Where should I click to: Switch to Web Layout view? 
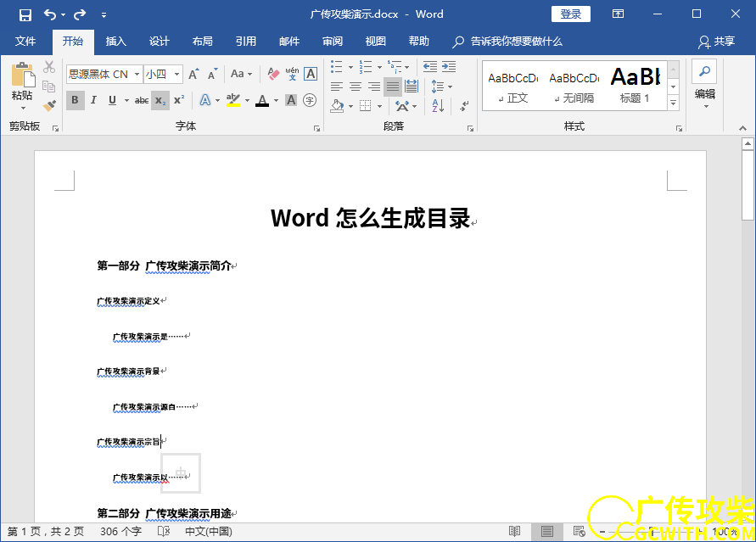coord(579,532)
